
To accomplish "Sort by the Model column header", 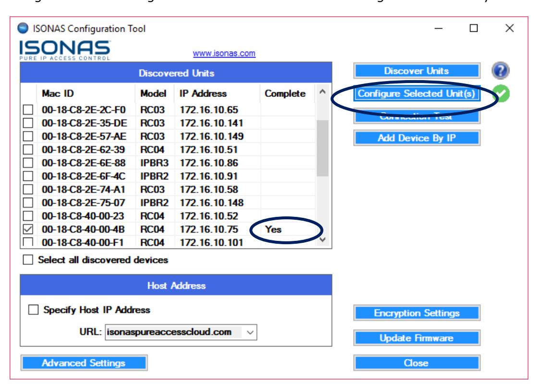I will click(153, 94).
